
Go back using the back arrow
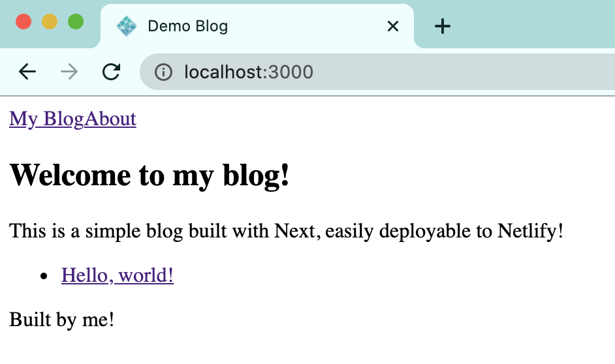point(27,72)
